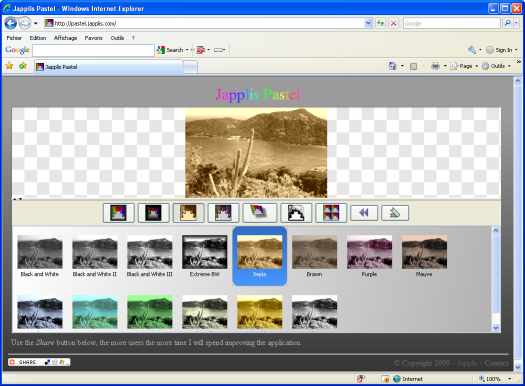The image size is (525, 386).
Task: Click the add to favorites icon
Action: [x=23, y=66]
